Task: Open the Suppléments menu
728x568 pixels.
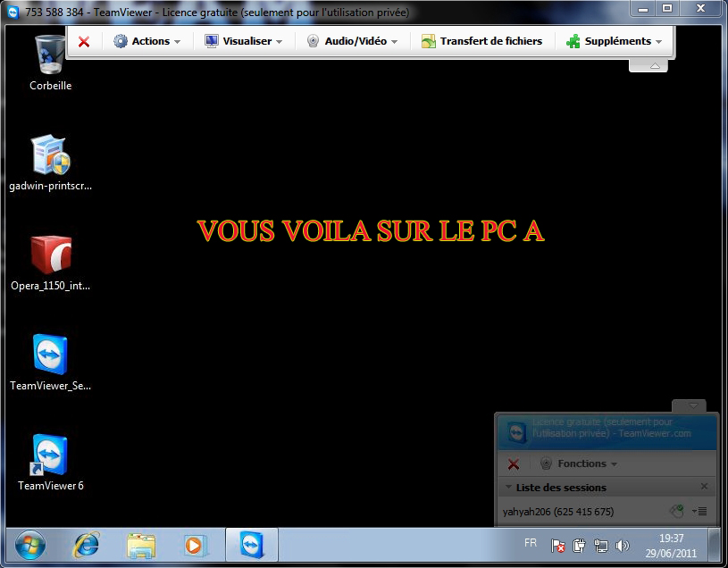Action: click(x=615, y=41)
